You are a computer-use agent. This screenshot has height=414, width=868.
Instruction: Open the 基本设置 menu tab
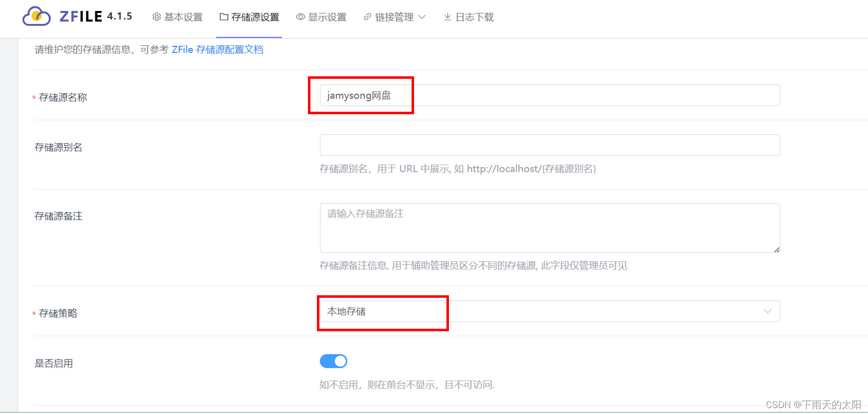pyautogui.click(x=177, y=17)
